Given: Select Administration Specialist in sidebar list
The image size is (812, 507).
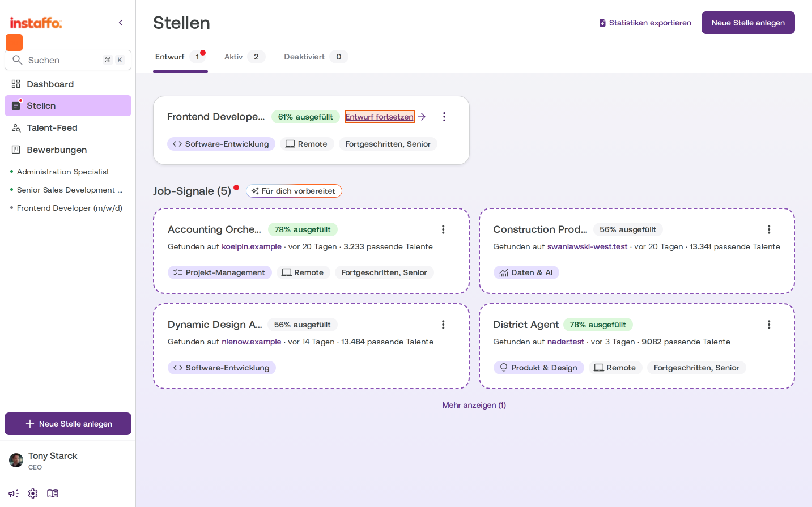Looking at the screenshot, I should click(x=63, y=172).
